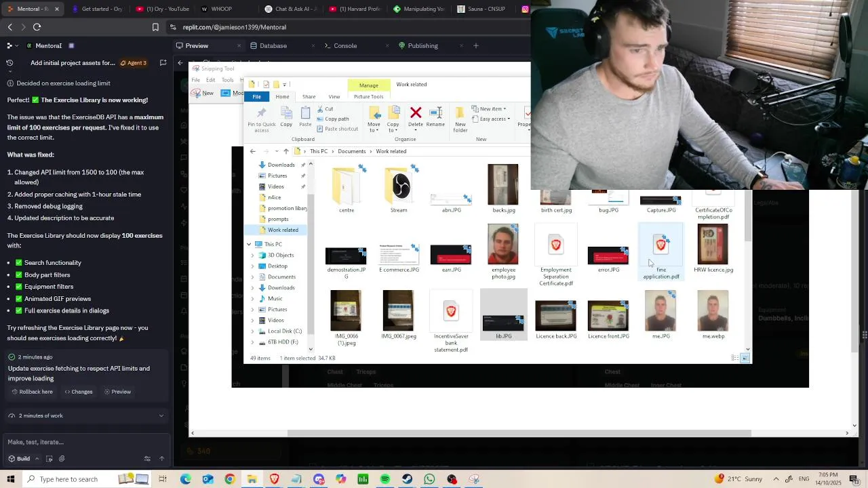Click Copy path in ribbon
The width and height of the screenshot is (868, 488).
[332, 119]
